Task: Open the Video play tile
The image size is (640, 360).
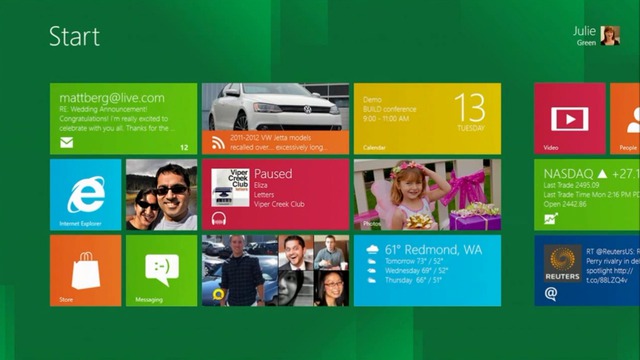Action: [570, 118]
